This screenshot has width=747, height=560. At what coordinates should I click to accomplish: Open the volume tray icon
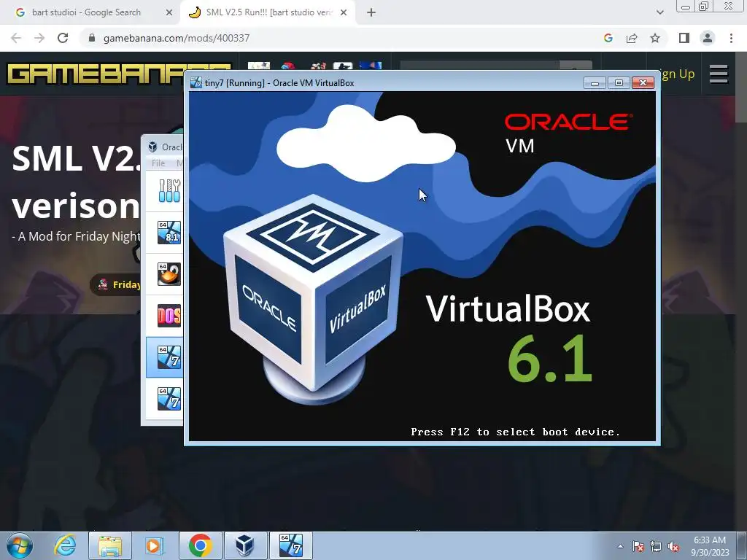[673, 546]
